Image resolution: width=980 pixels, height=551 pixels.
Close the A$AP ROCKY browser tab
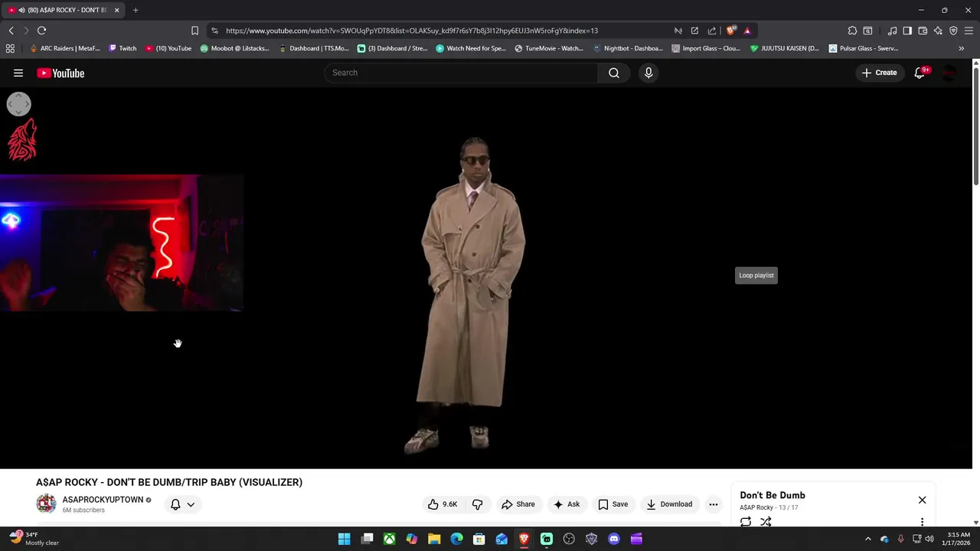116,10
